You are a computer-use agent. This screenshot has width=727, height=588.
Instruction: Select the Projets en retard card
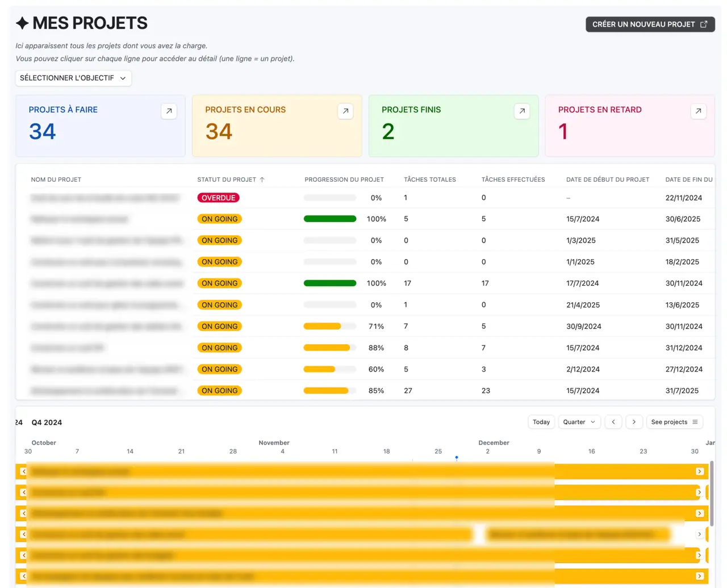coord(630,126)
